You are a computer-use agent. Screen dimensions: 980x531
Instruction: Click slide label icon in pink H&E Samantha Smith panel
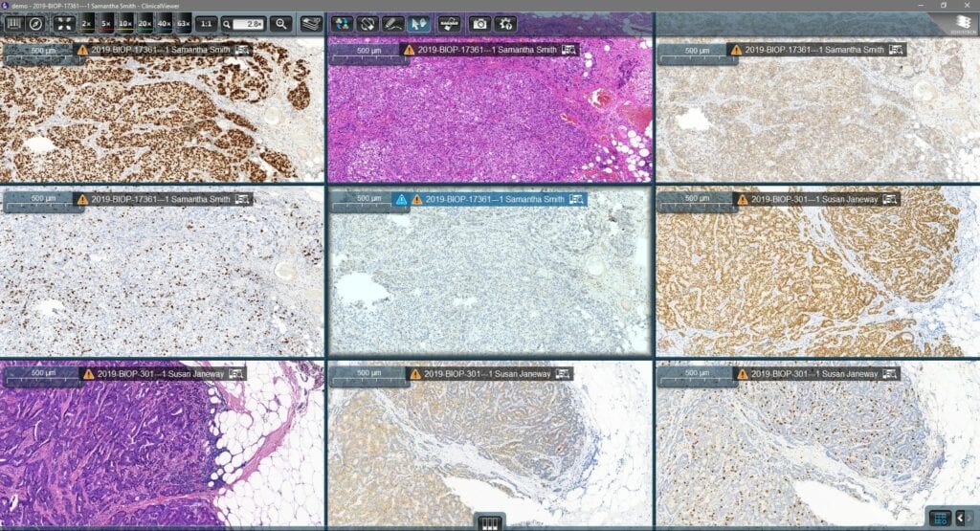[568, 50]
